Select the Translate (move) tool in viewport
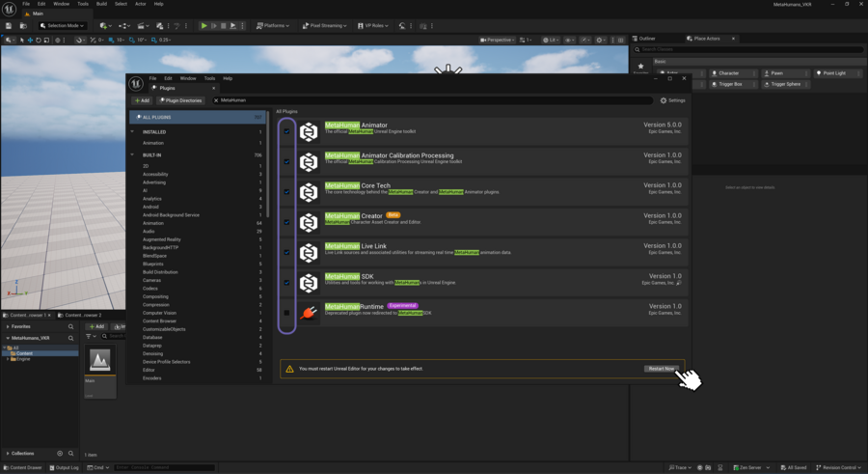This screenshot has width=868, height=474. coord(30,40)
